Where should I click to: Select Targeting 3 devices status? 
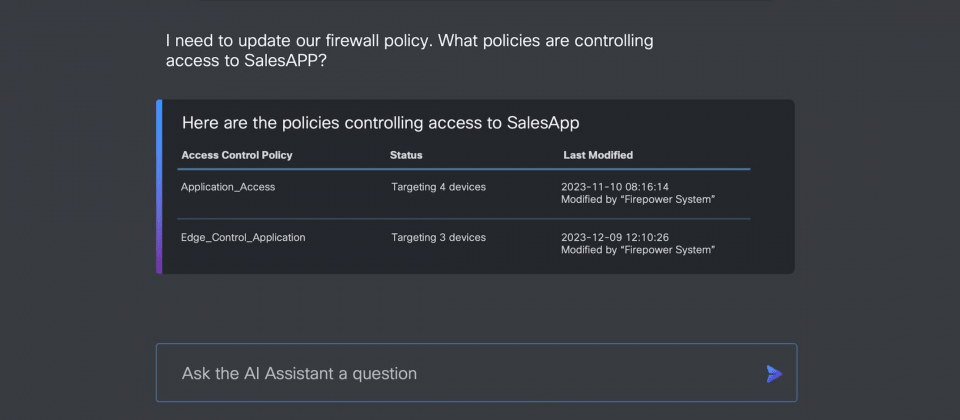pyautogui.click(x=438, y=237)
